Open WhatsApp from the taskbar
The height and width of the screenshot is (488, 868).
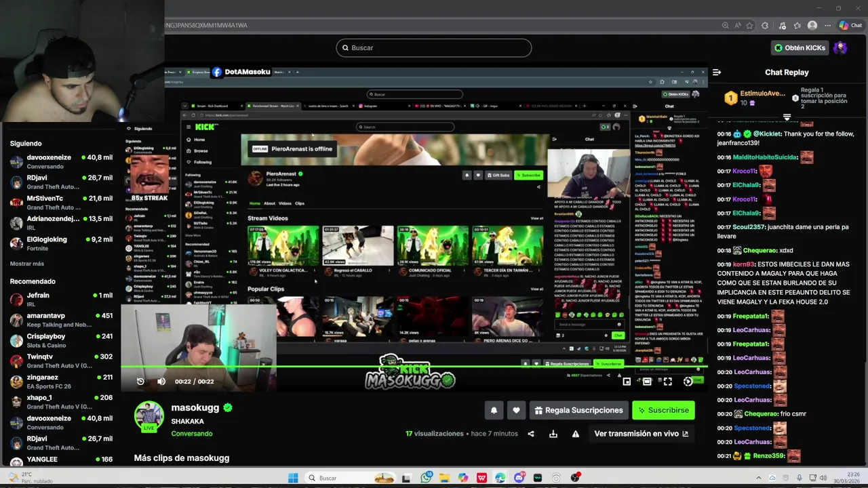pyautogui.click(x=426, y=478)
